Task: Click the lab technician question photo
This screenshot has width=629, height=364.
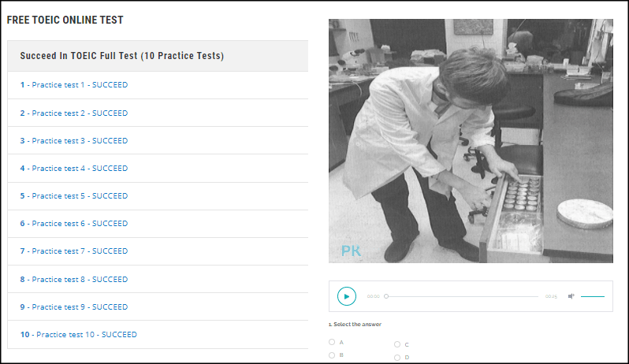Action: pyautogui.click(x=471, y=141)
